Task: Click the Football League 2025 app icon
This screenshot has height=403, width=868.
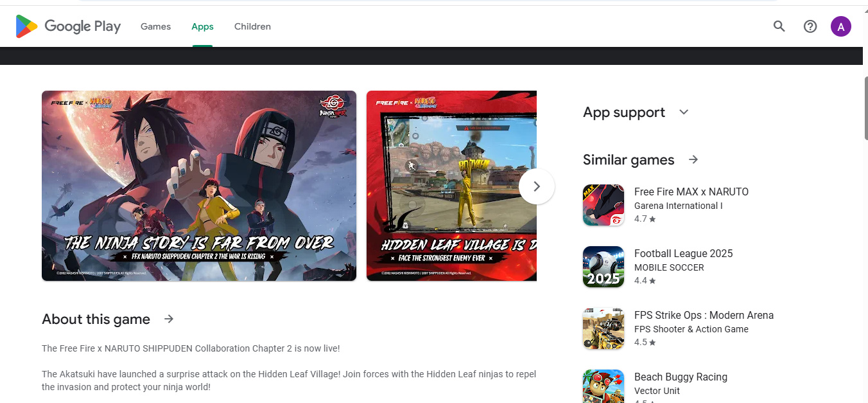Action: [x=603, y=267]
